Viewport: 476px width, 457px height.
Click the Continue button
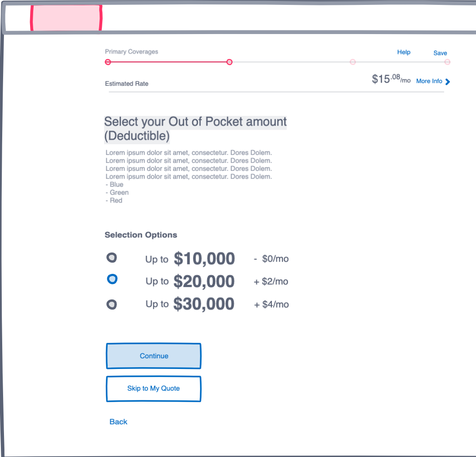pyautogui.click(x=154, y=356)
